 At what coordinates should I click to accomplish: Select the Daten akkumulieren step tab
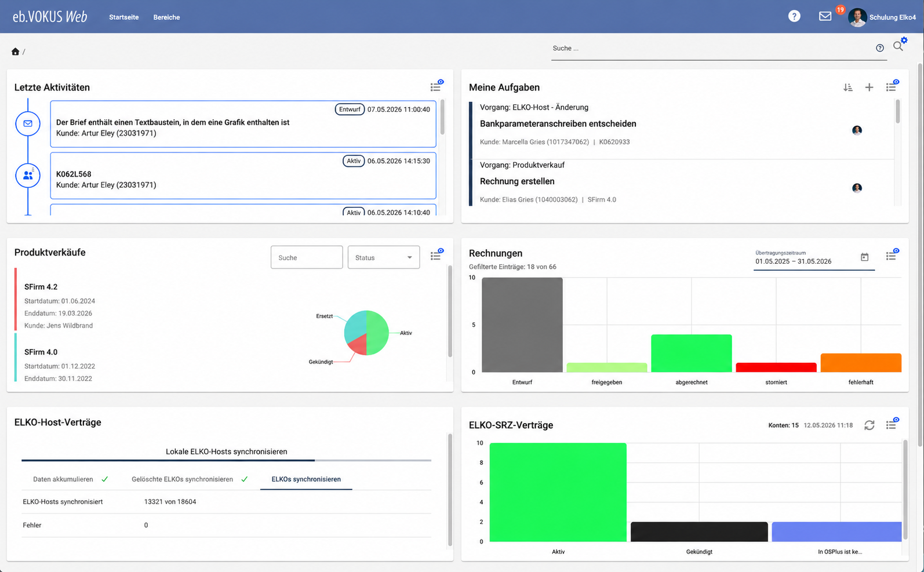[x=71, y=479]
